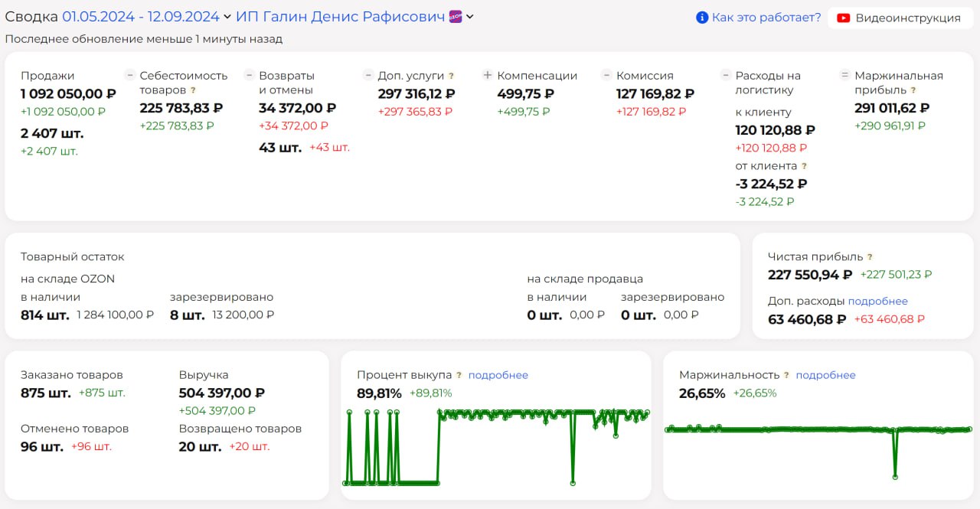Click the question mark hint by Чистая прибыль
The width and height of the screenshot is (980, 509).
click(870, 257)
